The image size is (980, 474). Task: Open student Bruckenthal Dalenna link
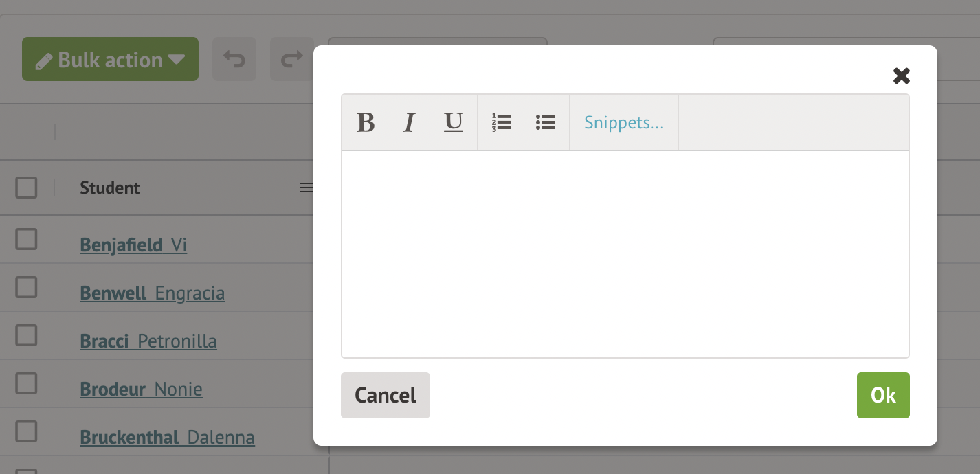167,438
